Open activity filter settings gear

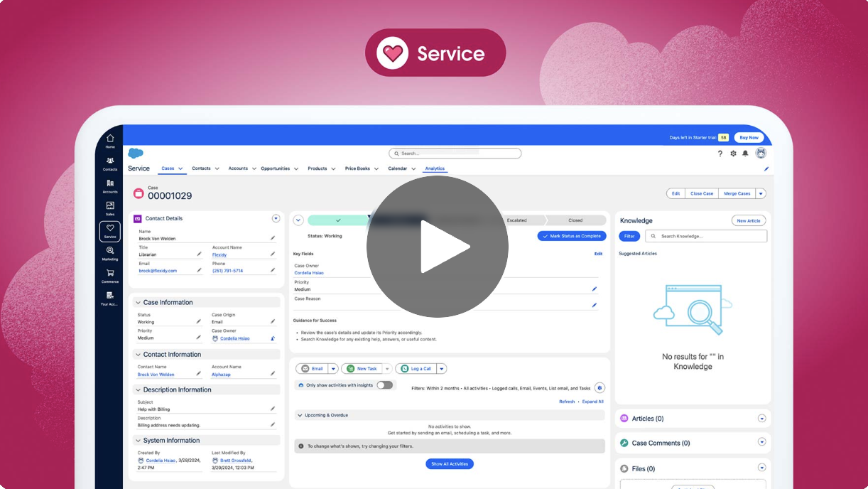(x=600, y=388)
